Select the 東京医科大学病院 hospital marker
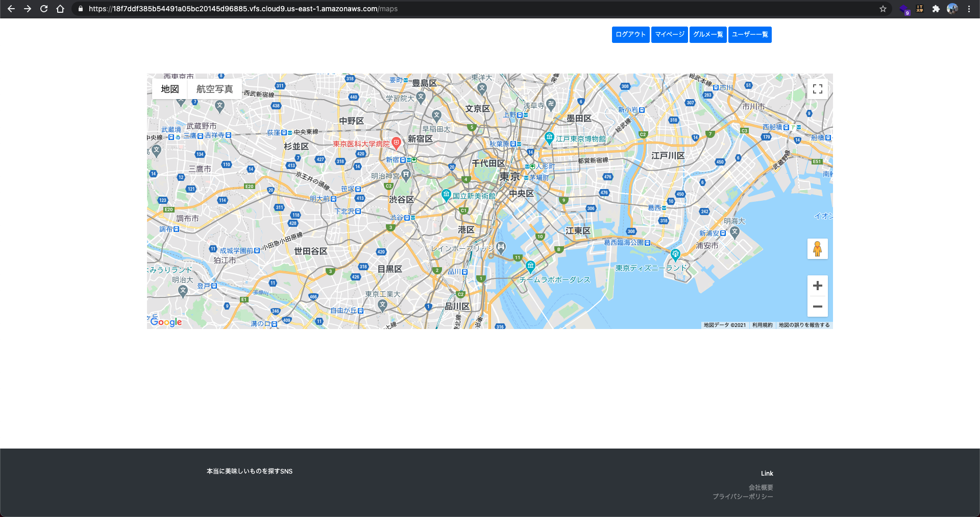Screen dimensions: 980x517 click(x=397, y=143)
